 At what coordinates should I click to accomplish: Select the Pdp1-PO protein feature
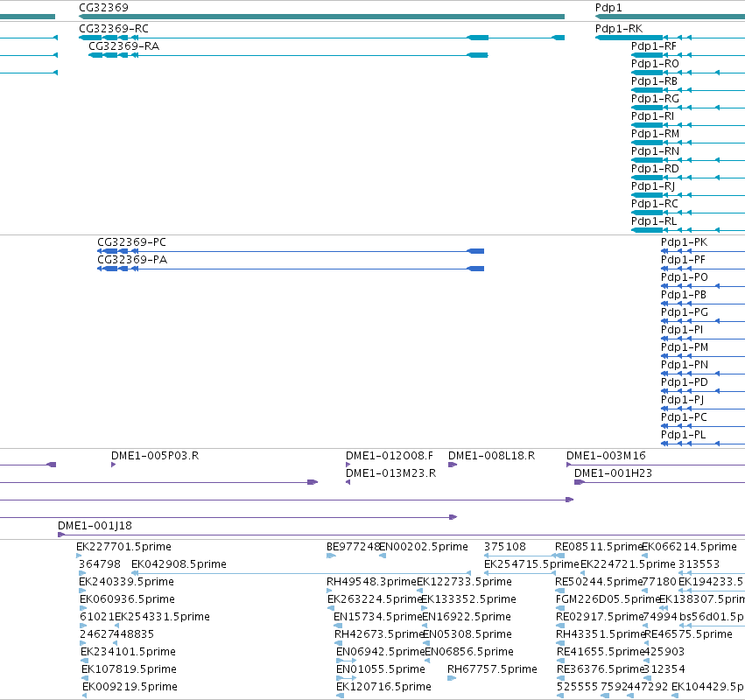point(703,286)
